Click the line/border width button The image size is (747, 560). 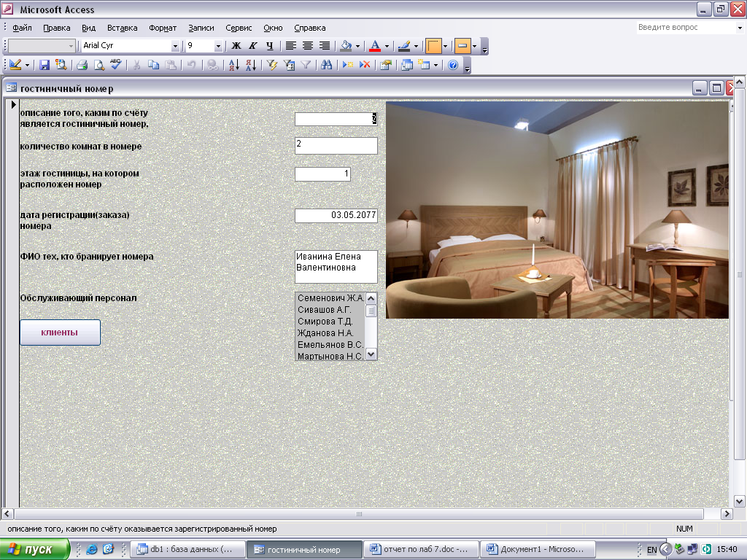point(433,46)
